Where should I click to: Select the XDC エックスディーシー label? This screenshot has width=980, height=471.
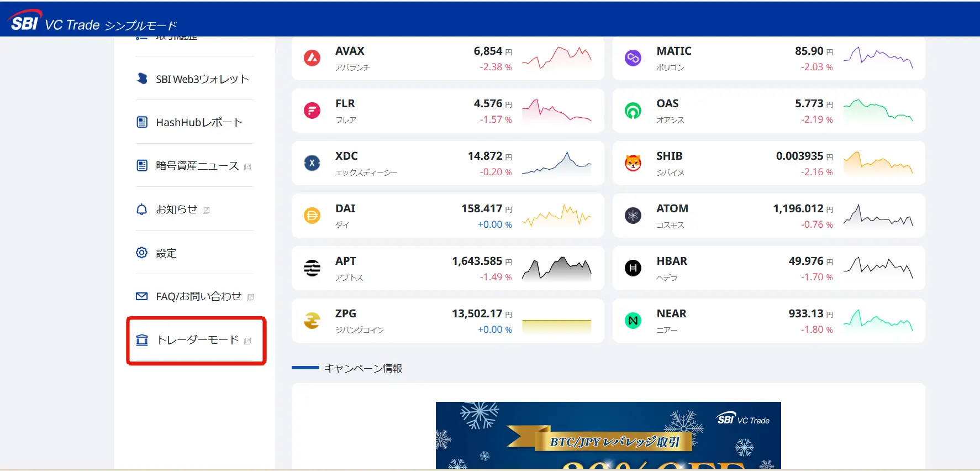tap(366, 172)
